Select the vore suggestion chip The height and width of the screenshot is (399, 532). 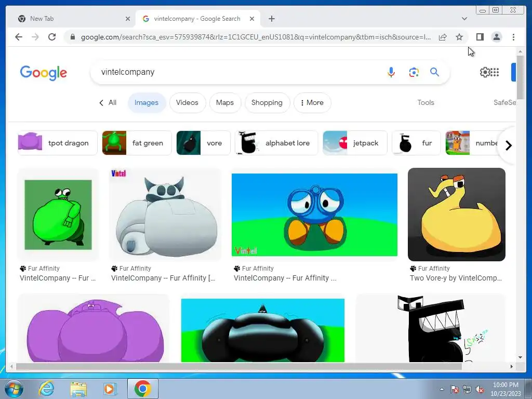[x=203, y=143]
